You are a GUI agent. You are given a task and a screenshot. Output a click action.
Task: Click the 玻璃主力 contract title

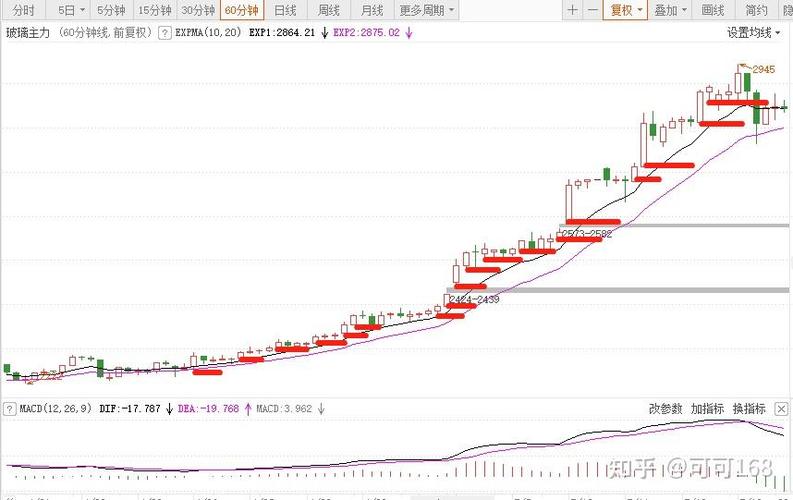(x=28, y=33)
